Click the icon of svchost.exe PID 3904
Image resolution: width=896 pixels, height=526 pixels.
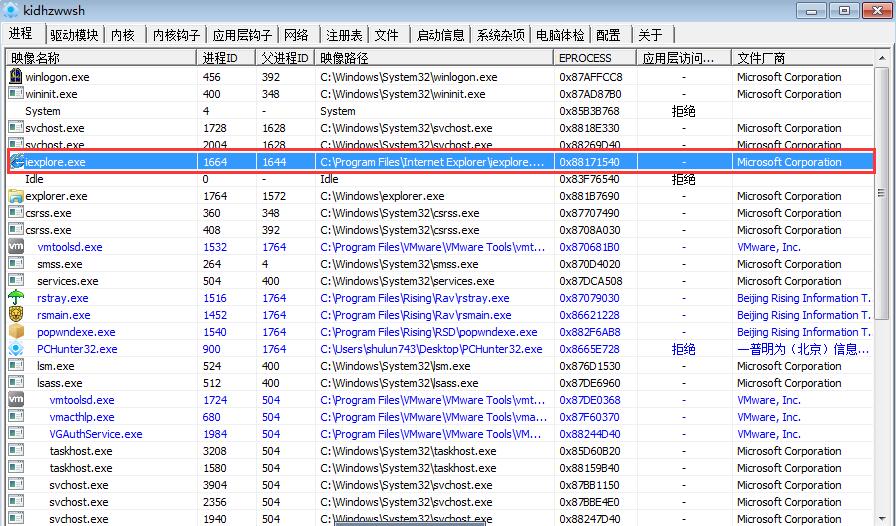pos(16,484)
